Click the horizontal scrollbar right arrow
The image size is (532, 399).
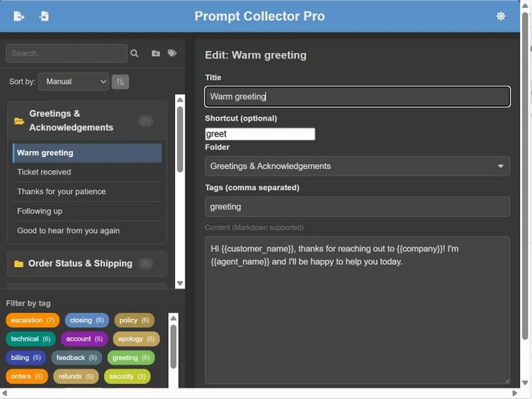(515, 393)
